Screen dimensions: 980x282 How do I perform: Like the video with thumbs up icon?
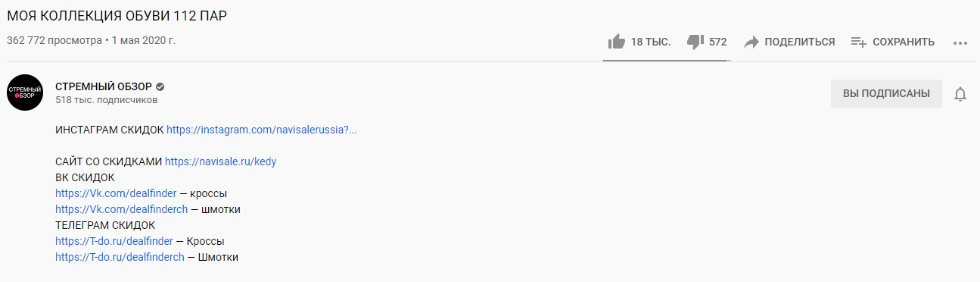click(616, 42)
